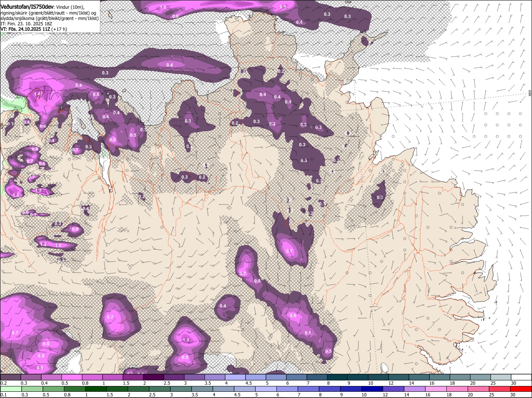
Task: Click the 1.3 precipitation value on the map
Action: click(x=186, y=340)
